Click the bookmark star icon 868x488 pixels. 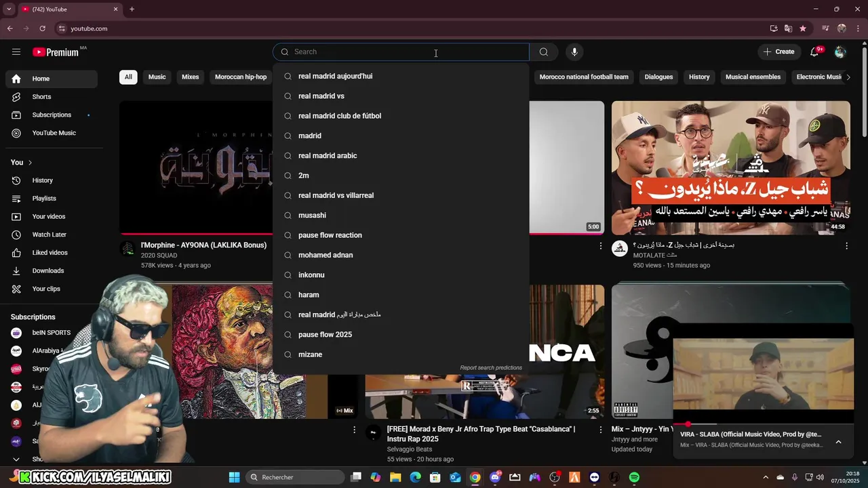click(x=803, y=28)
